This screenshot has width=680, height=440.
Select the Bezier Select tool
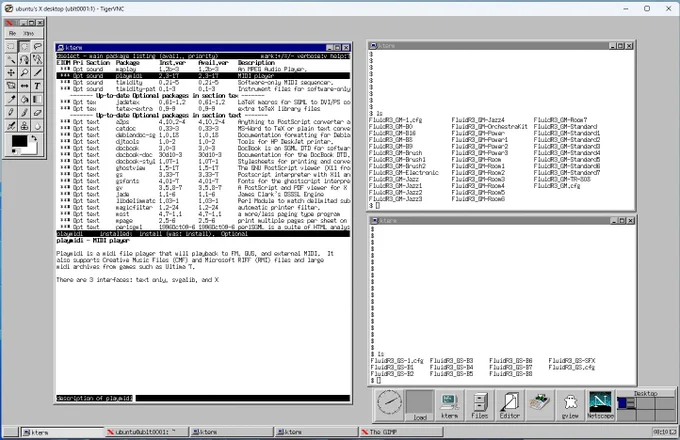coord(24,59)
